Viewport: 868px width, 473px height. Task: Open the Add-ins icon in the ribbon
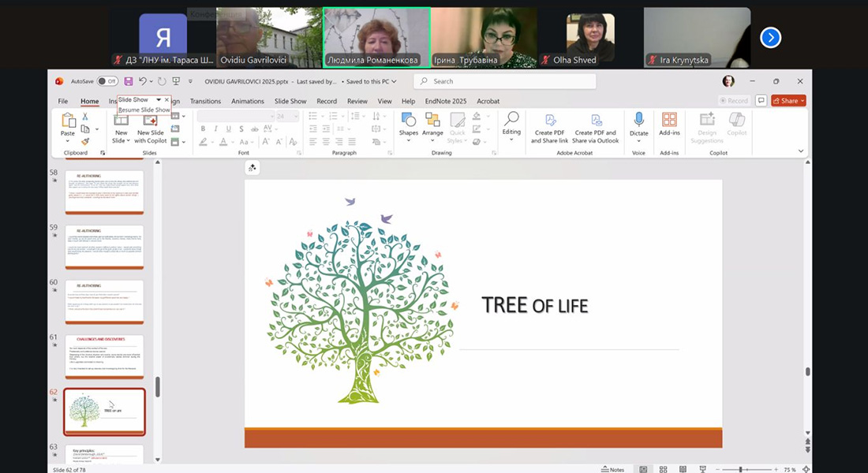coord(669,124)
